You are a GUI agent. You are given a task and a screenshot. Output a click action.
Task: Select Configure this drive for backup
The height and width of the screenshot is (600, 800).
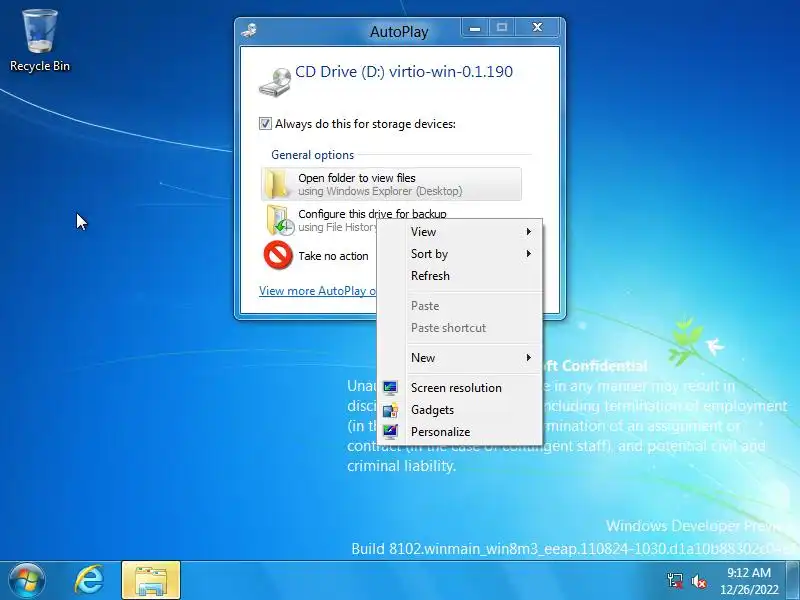click(372, 214)
